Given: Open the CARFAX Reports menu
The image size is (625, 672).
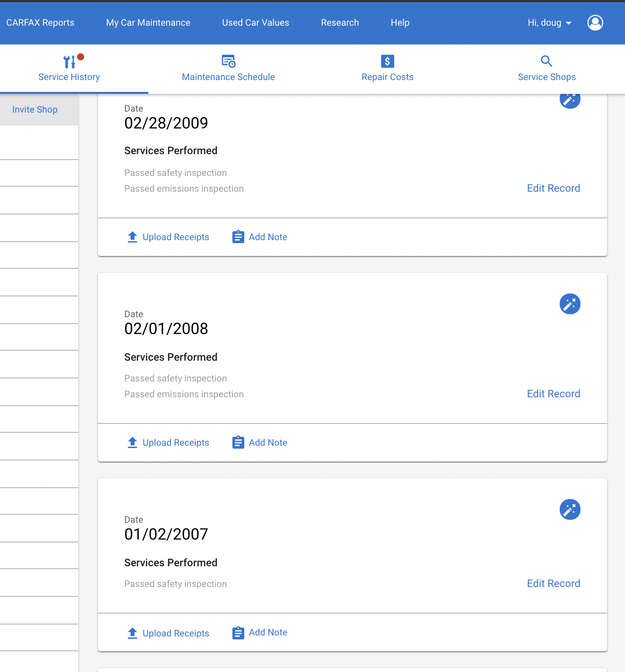Looking at the screenshot, I should (41, 23).
